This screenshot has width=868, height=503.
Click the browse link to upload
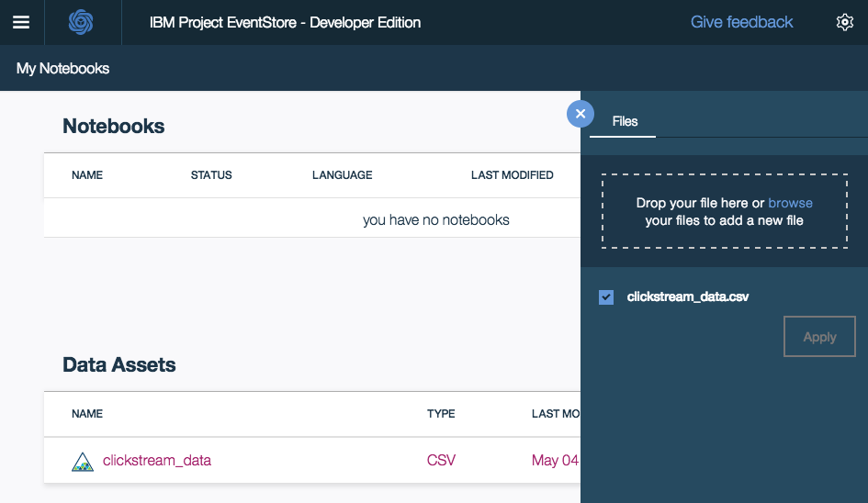point(790,203)
